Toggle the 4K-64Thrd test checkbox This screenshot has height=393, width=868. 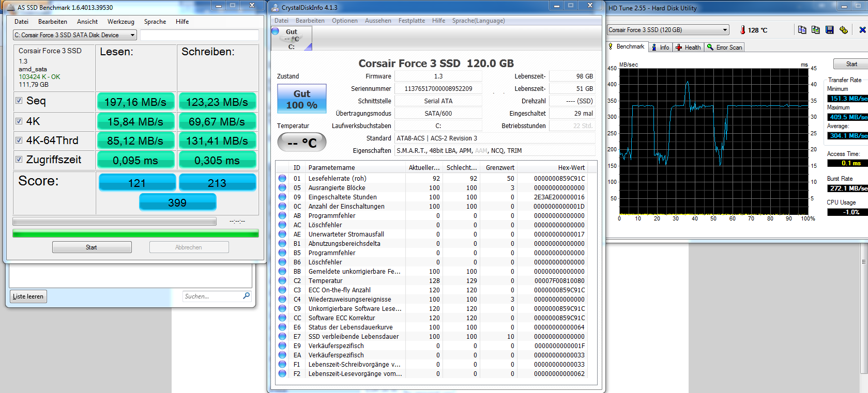point(19,140)
